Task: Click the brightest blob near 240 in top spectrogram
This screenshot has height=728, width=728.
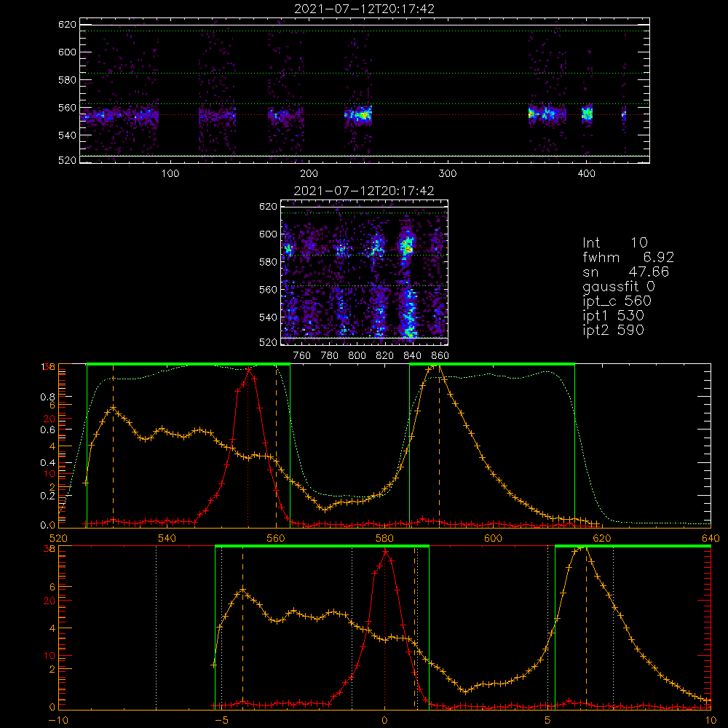Action: (x=362, y=114)
